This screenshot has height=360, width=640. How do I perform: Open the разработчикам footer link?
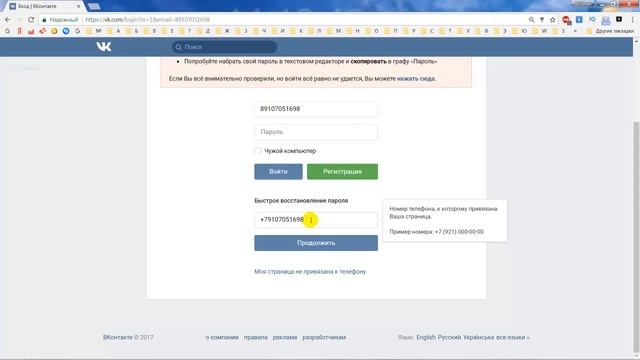324,337
